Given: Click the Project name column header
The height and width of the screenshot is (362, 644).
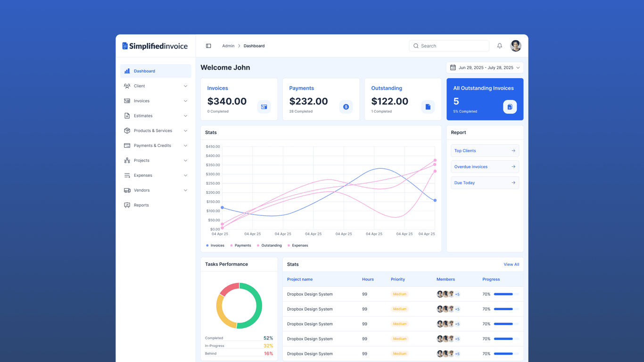Looking at the screenshot, I should [300, 280].
